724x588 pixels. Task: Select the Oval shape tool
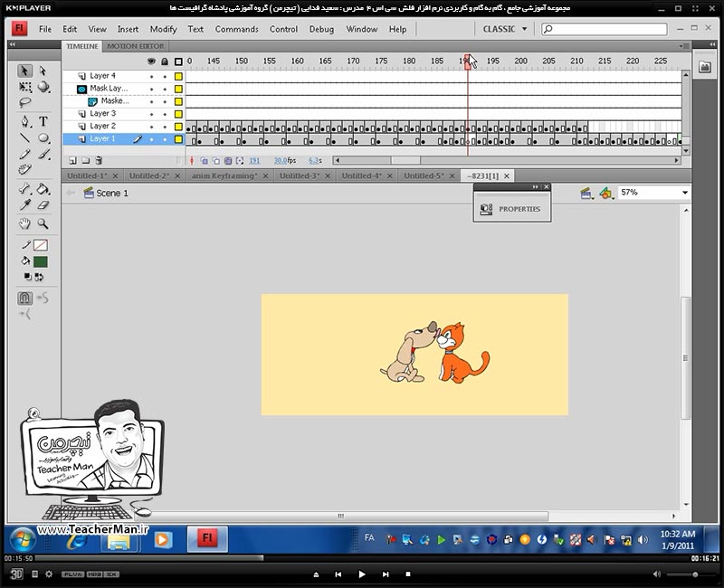point(43,138)
